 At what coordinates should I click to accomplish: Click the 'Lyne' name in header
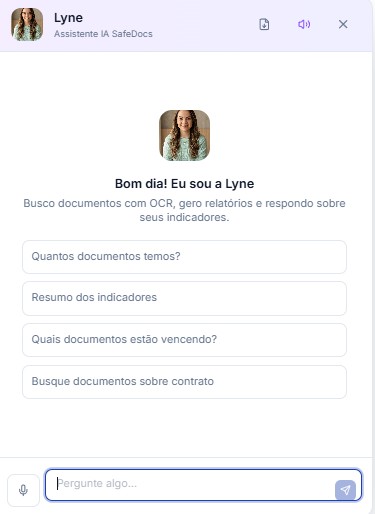[x=68, y=18]
